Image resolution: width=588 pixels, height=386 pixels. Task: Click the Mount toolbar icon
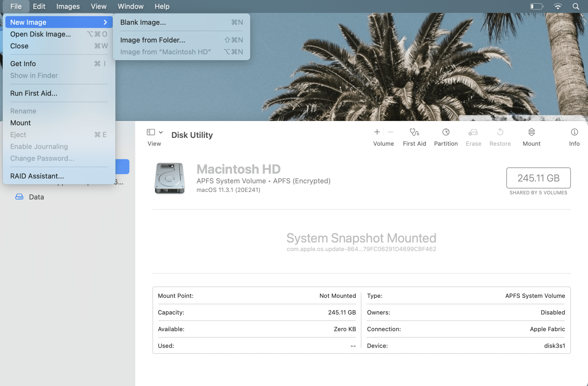coord(531,132)
